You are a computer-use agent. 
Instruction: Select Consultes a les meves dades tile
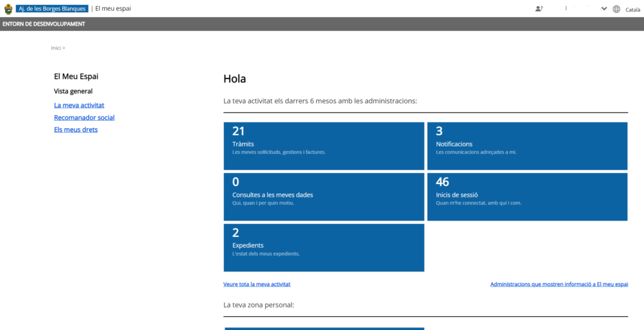[x=324, y=197]
